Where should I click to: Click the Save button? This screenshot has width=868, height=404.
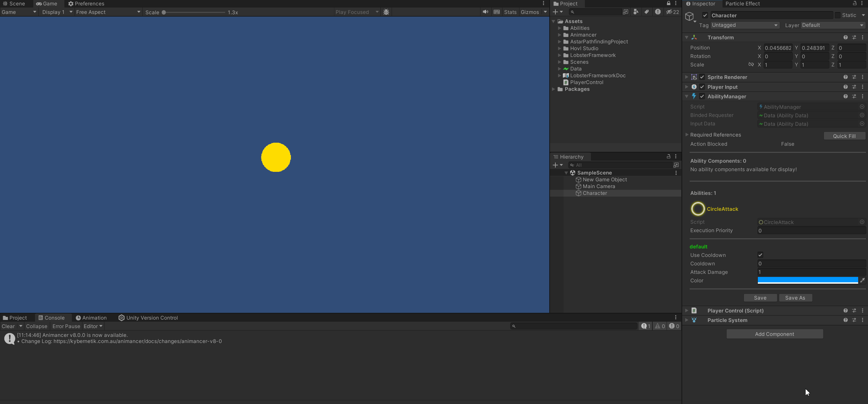pyautogui.click(x=760, y=298)
